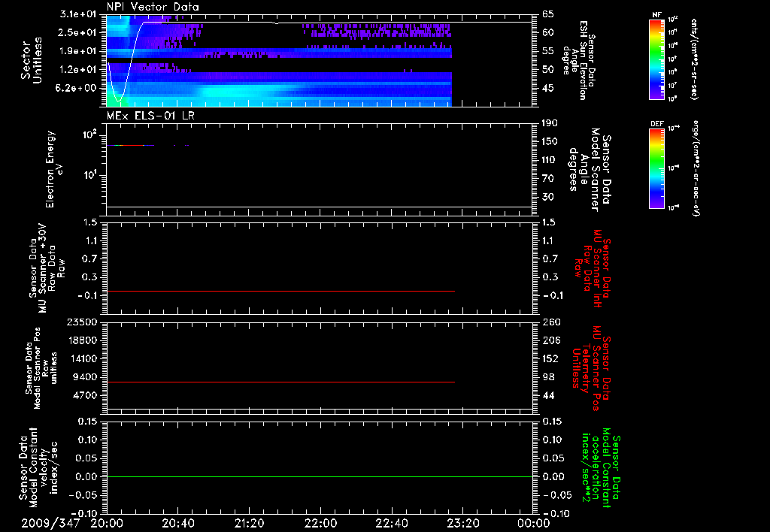This screenshot has width=770, height=532.
Task: Click the red line in Scanner Pos plot
Action: point(281,382)
